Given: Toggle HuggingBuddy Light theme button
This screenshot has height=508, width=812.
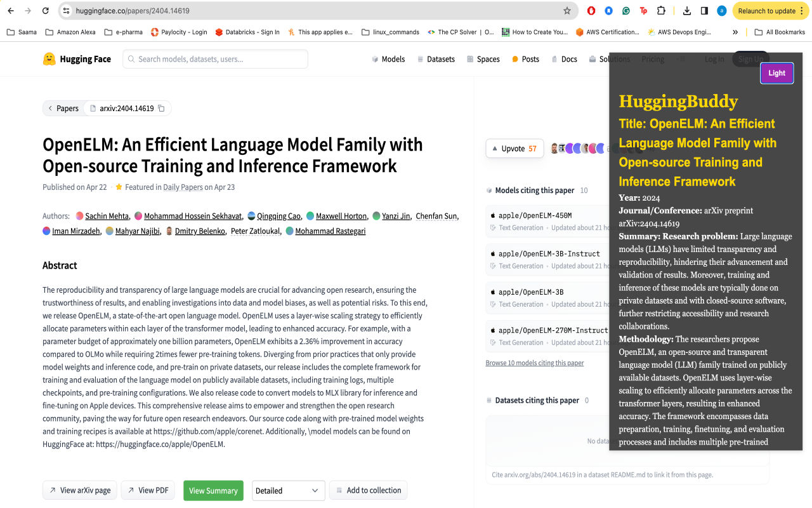Looking at the screenshot, I should coord(776,73).
